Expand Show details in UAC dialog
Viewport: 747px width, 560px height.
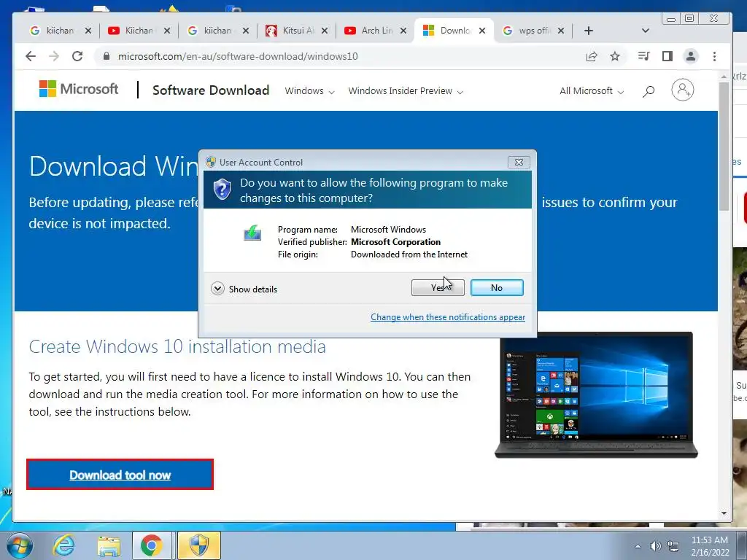[244, 289]
